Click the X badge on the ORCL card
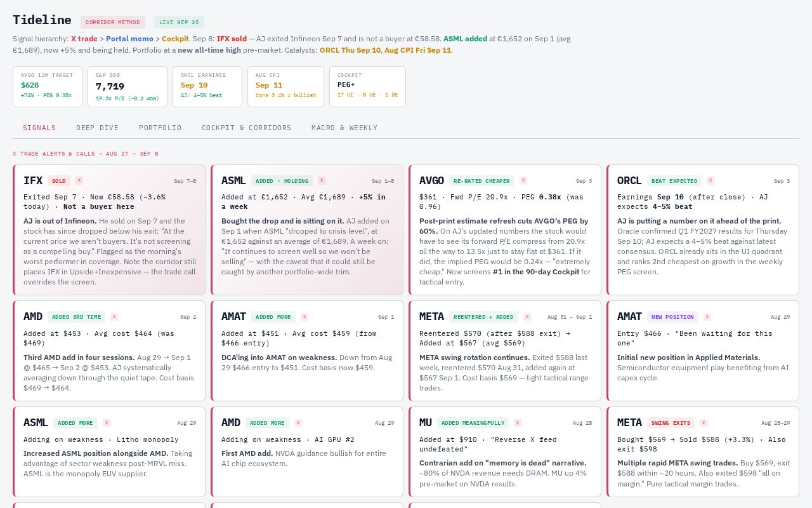812x508 pixels. (x=710, y=180)
